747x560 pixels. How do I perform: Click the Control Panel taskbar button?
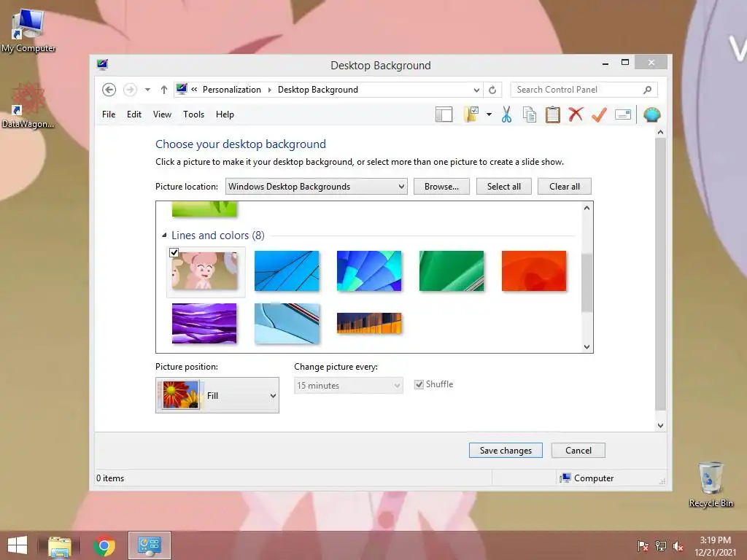click(x=149, y=545)
